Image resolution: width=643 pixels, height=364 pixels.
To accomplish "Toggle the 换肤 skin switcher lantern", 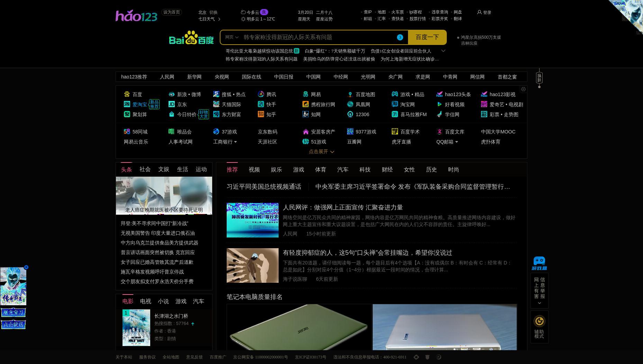I will pos(539,78).
